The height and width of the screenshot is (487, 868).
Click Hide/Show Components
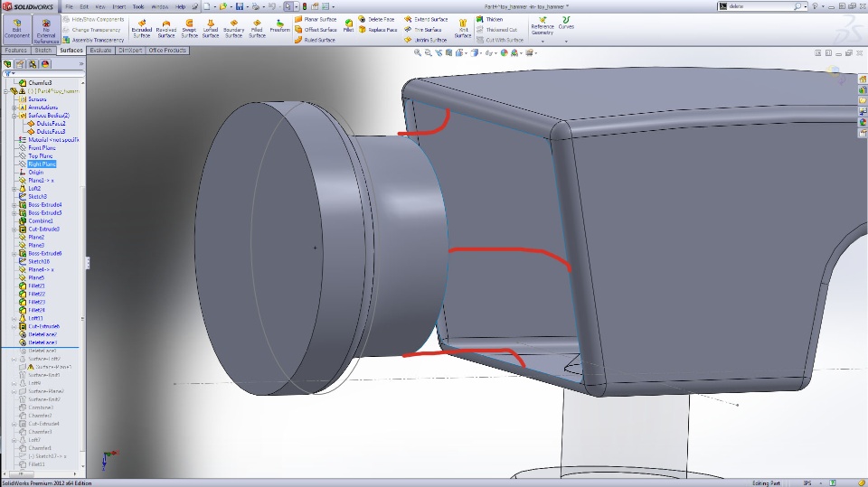pyautogui.click(x=93, y=19)
